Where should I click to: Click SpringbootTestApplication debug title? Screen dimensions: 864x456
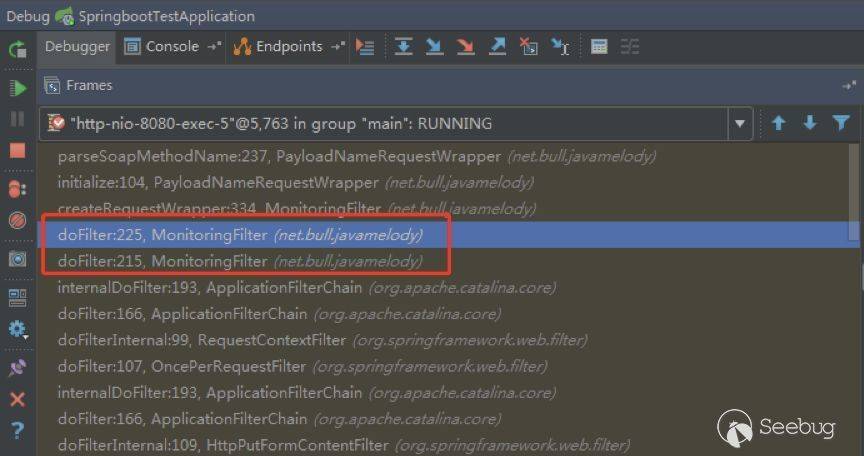click(x=166, y=16)
